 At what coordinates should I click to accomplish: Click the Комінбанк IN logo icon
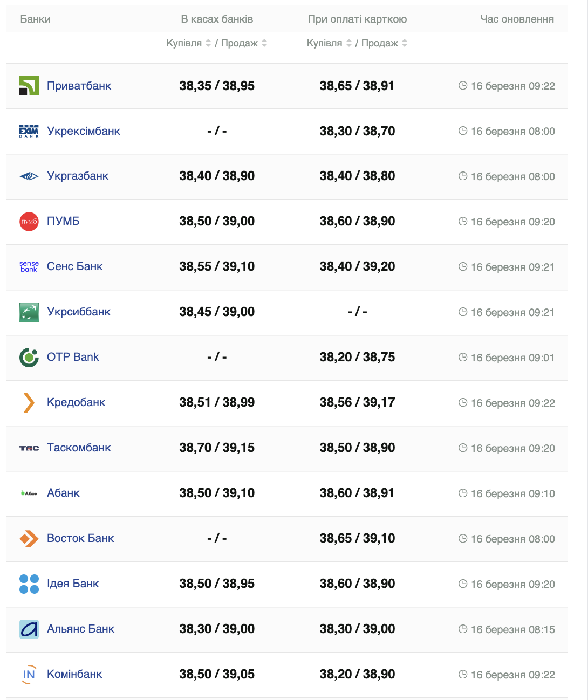pyautogui.click(x=29, y=674)
